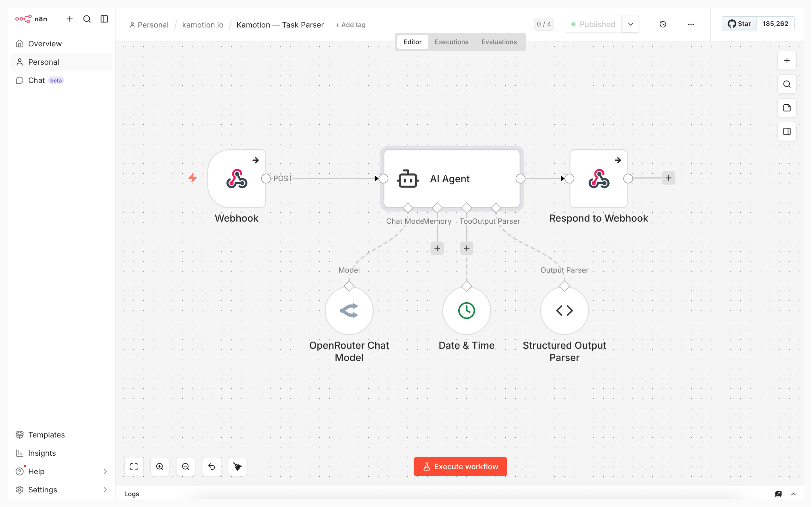The image size is (812, 507).
Task: Open the Published status dropdown
Action: pos(631,24)
